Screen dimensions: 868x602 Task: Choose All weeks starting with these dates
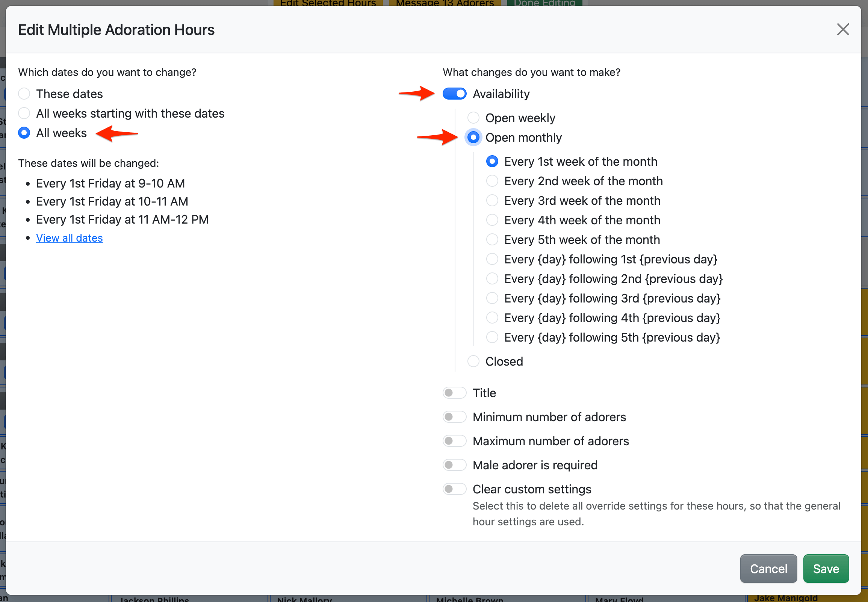click(x=24, y=113)
